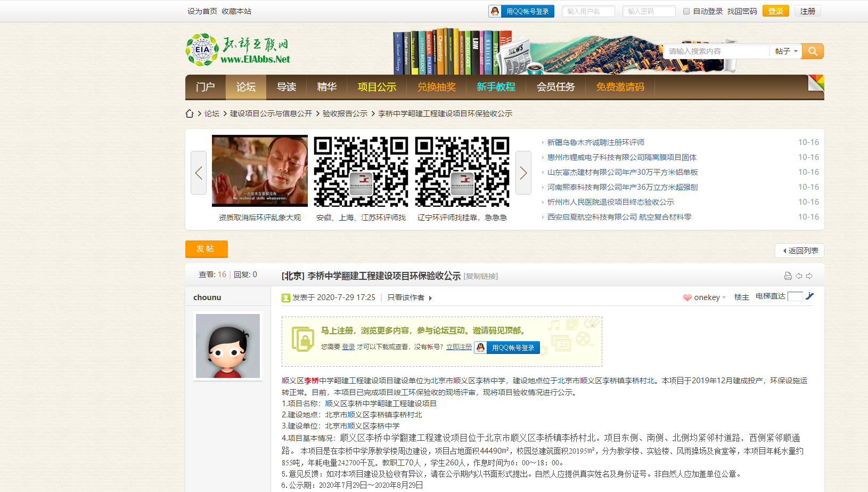Open the 导读 nav tab
The image size is (868, 492).
286,87
